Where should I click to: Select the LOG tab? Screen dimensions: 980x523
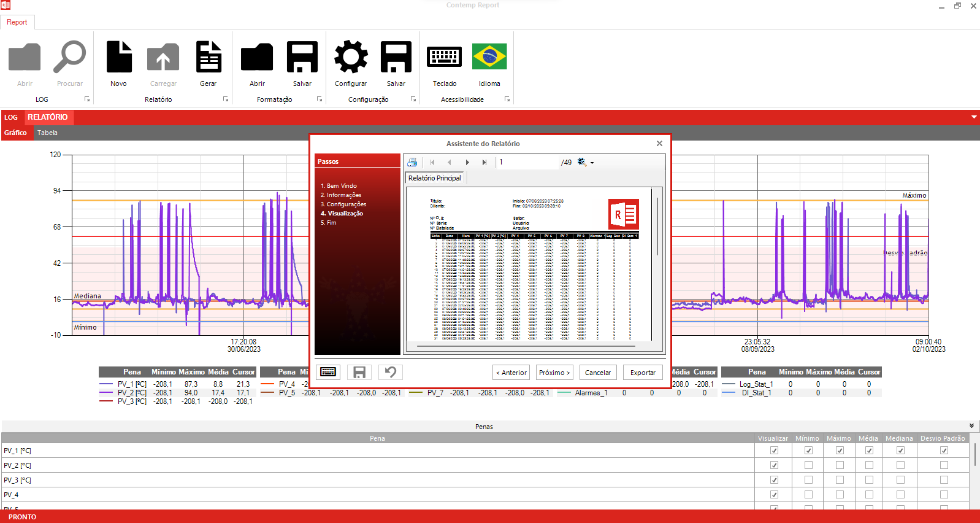tap(11, 117)
